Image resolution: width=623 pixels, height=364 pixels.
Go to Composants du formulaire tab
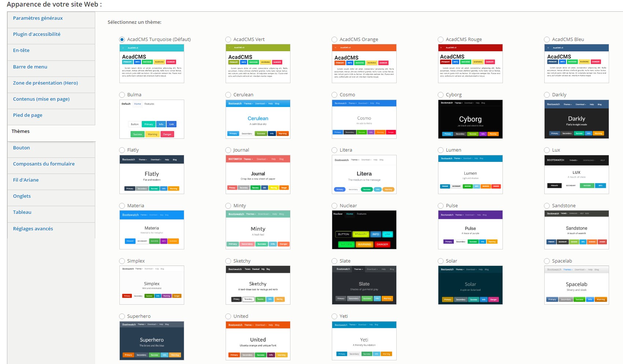[51, 166]
